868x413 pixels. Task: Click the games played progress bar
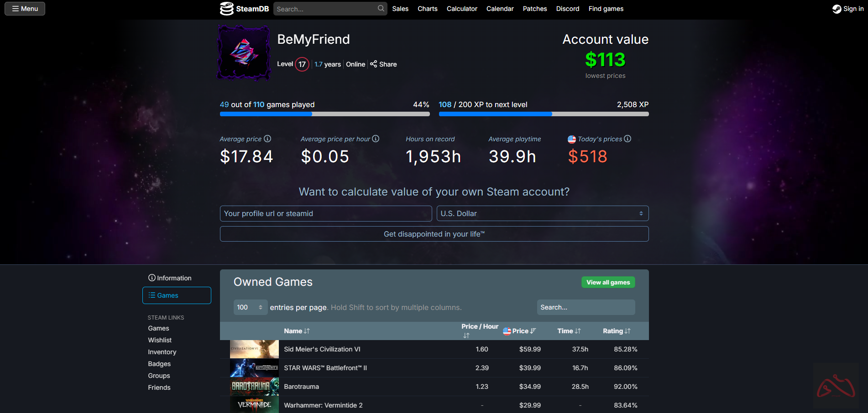click(324, 114)
